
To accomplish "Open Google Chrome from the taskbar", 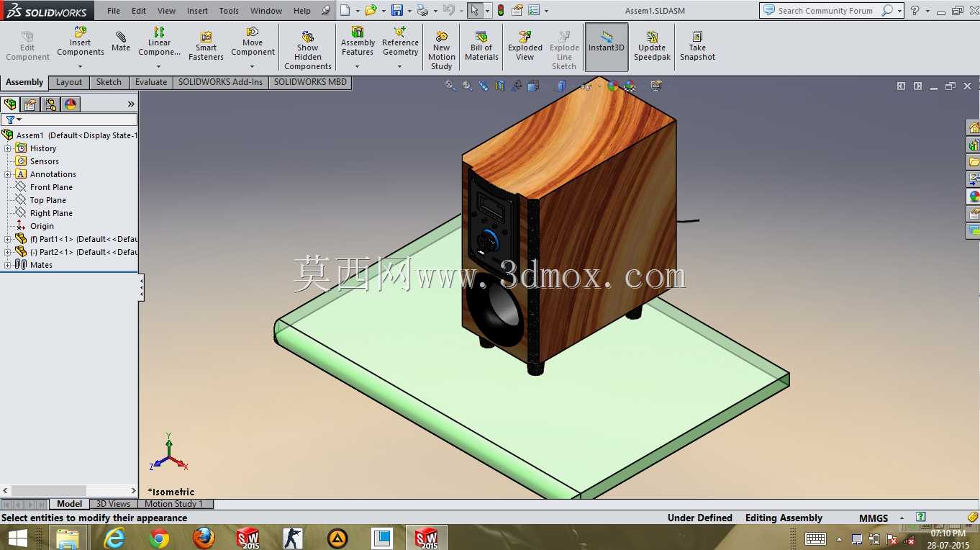I will click(159, 538).
